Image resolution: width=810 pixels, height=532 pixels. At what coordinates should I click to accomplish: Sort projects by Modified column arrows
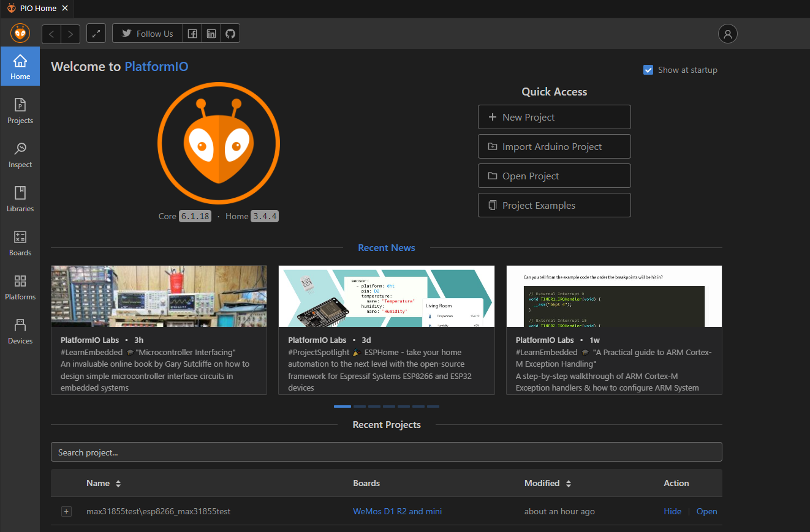point(569,484)
